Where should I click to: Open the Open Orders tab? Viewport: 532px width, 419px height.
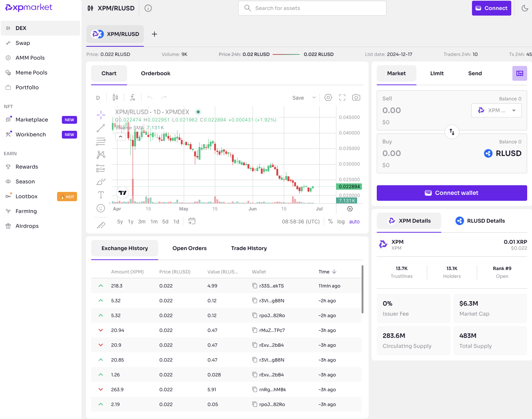click(189, 248)
